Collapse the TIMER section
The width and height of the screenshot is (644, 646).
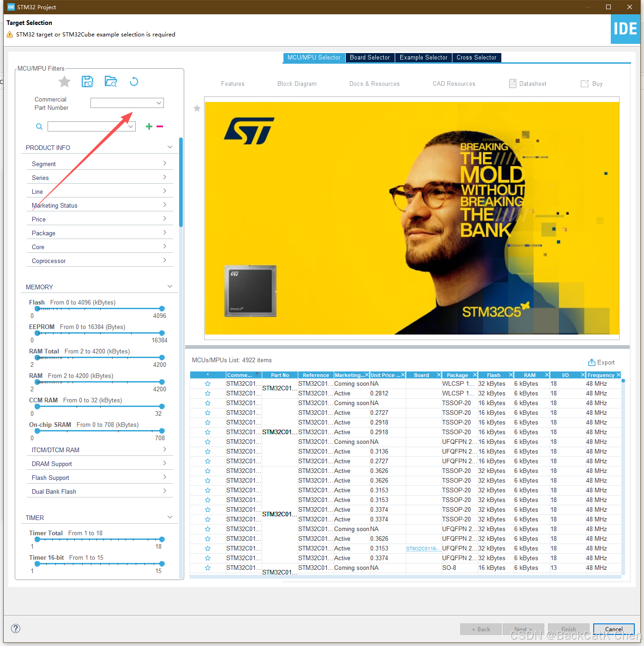170,517
